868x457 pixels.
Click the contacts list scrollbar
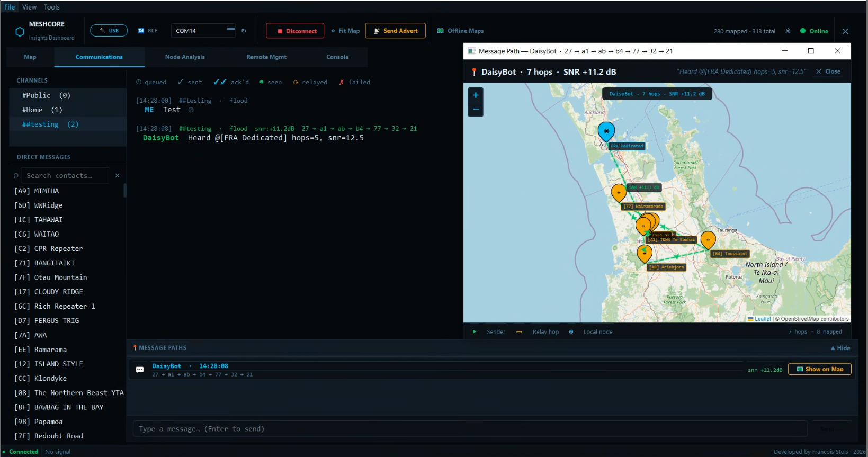pos(125,190)
